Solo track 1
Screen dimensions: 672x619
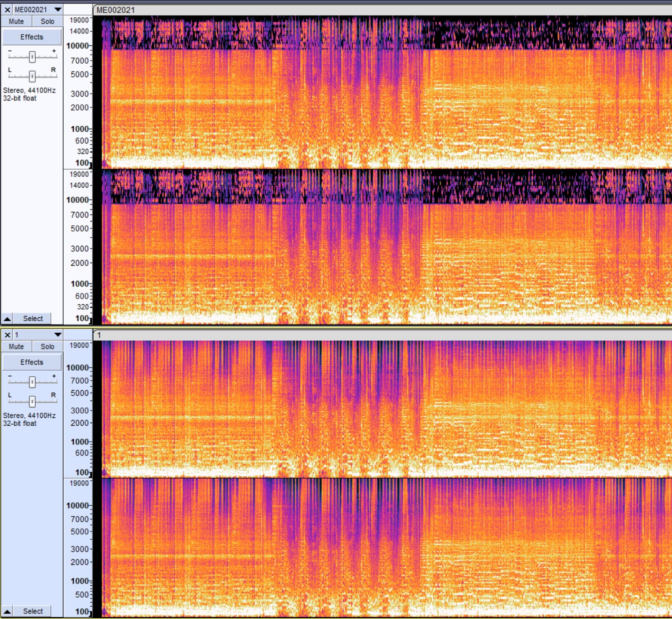pos(47,346)
